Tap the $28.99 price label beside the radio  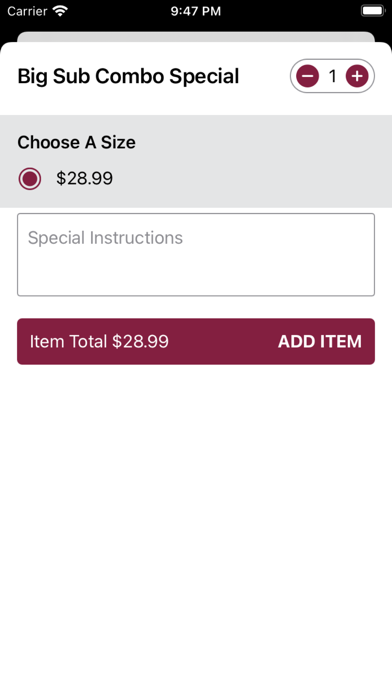(84, 178)
